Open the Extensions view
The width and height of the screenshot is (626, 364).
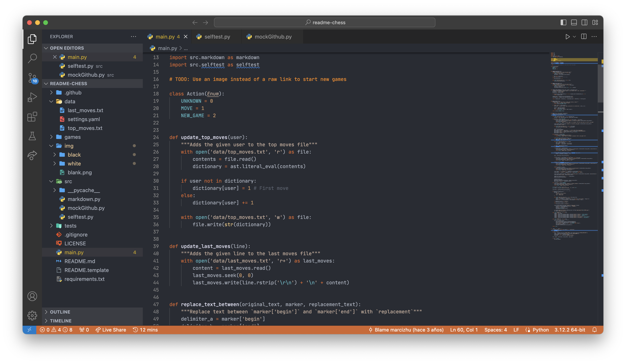[32, 117]
